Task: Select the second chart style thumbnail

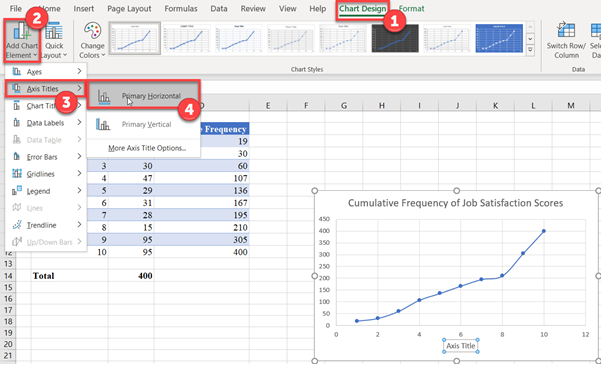Action: [x=186, y=38]
